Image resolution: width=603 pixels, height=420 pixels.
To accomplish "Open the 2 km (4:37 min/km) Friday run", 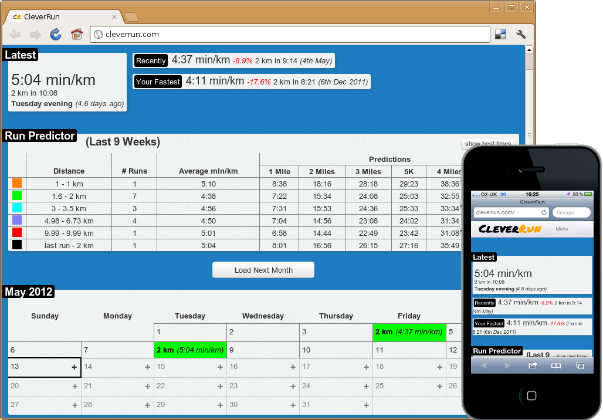I will click(409, 332).
